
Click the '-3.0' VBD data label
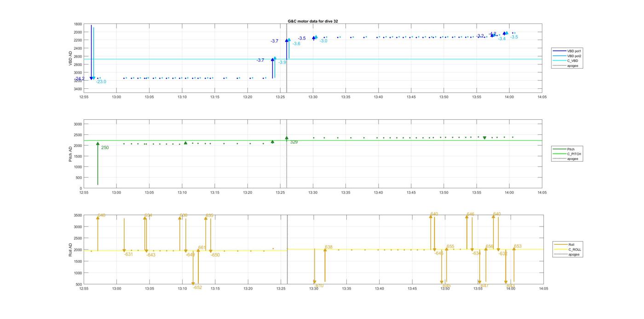[x=323, y=41]
